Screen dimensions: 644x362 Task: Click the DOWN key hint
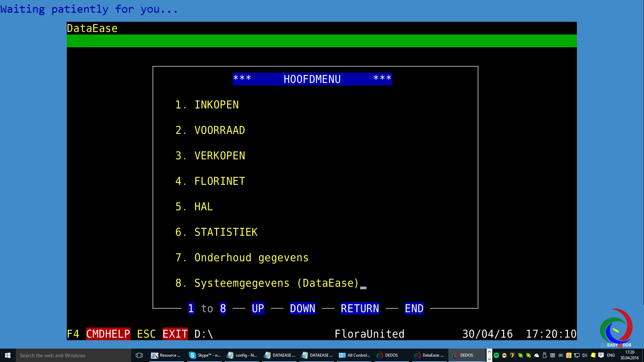(x=302, y=308)
